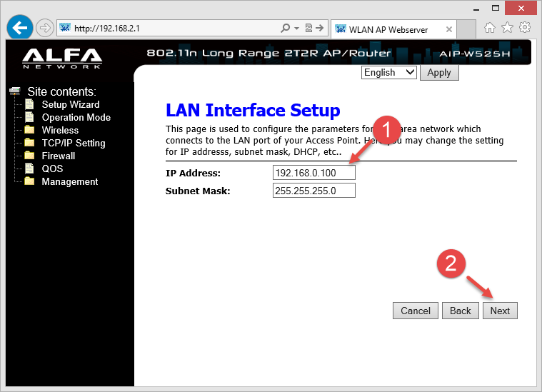This screenshot has width=542, height=392.
Task: Click the QOS page icon
Action: pos(30,169)
